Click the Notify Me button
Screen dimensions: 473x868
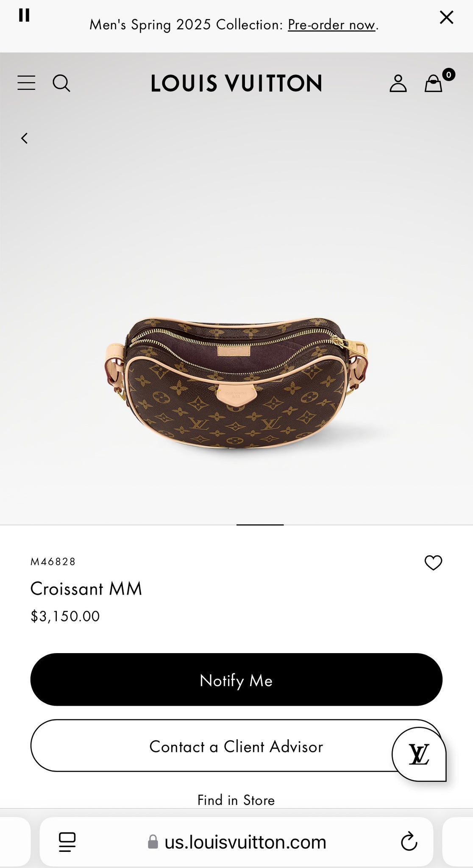tap(236, 679)
